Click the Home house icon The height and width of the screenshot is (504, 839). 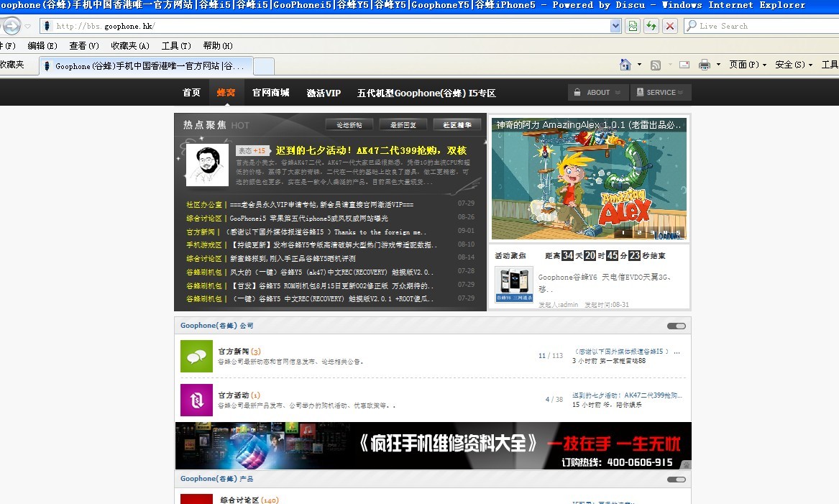coord(625,65)
